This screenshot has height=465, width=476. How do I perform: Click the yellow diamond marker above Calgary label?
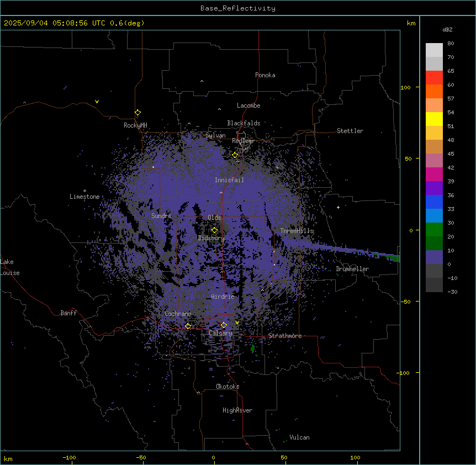tap(224, 325)
